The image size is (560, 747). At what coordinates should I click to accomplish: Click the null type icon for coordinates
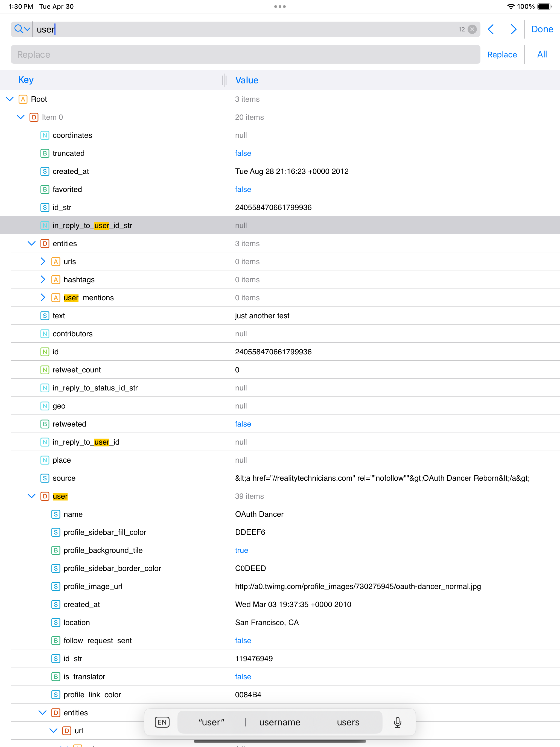click(x=45, y=135)
